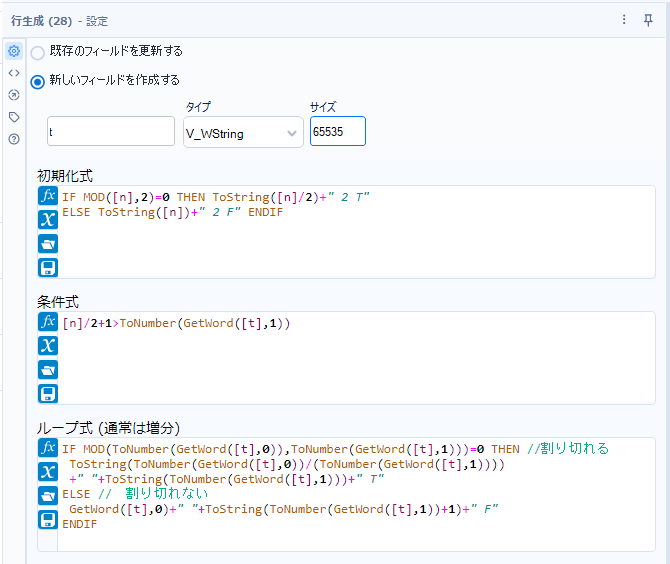Open the three-dot options menu in header
Viewport: 670px width, 564px height.
tap(624, 20)
